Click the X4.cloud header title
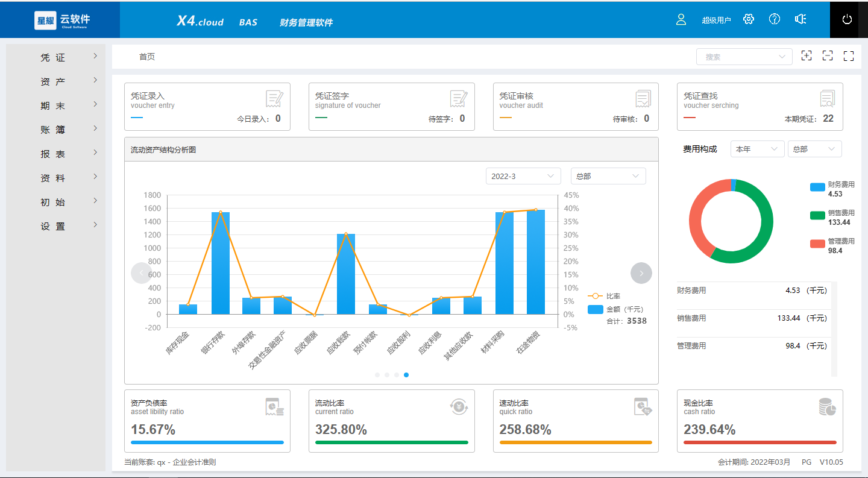Screen dimensions: 868x478 [200, 21]
